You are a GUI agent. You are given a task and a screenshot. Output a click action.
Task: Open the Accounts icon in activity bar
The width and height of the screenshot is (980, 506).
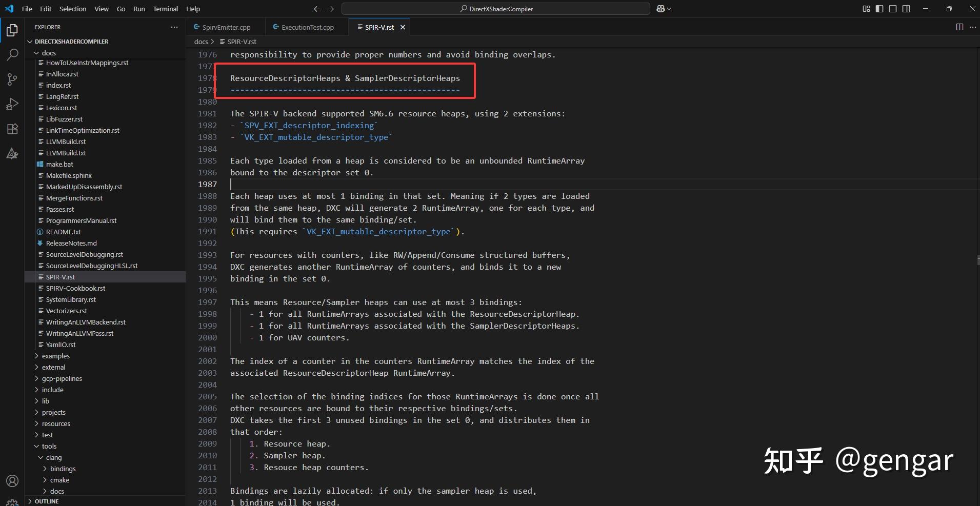tap(12, 481)
